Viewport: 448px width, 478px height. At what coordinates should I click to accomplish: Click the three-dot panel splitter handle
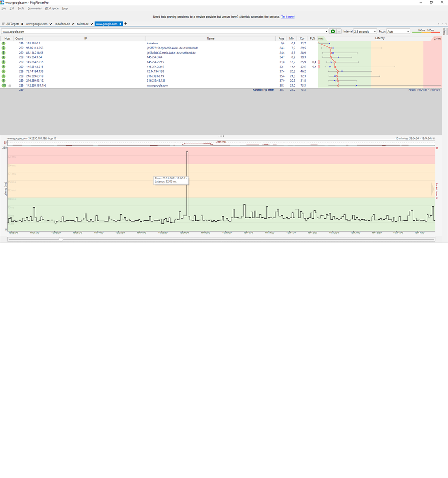pyautogui.click(x=221, y=136)
